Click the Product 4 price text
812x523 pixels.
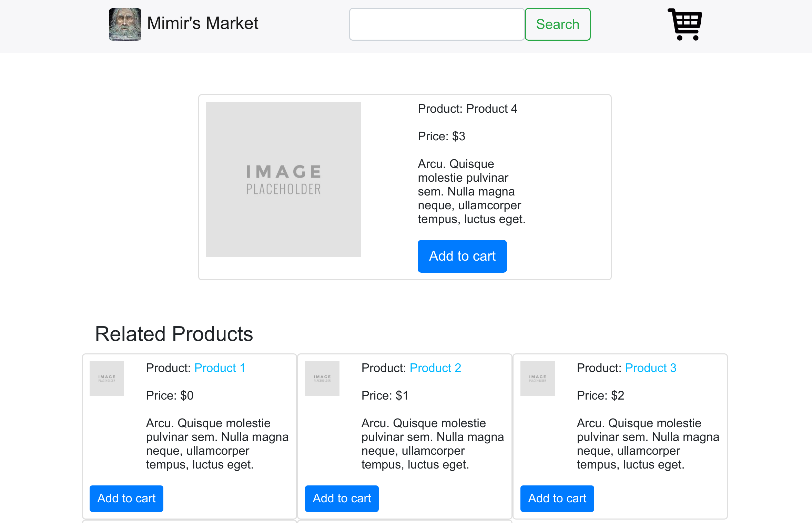tap(441, 136)
